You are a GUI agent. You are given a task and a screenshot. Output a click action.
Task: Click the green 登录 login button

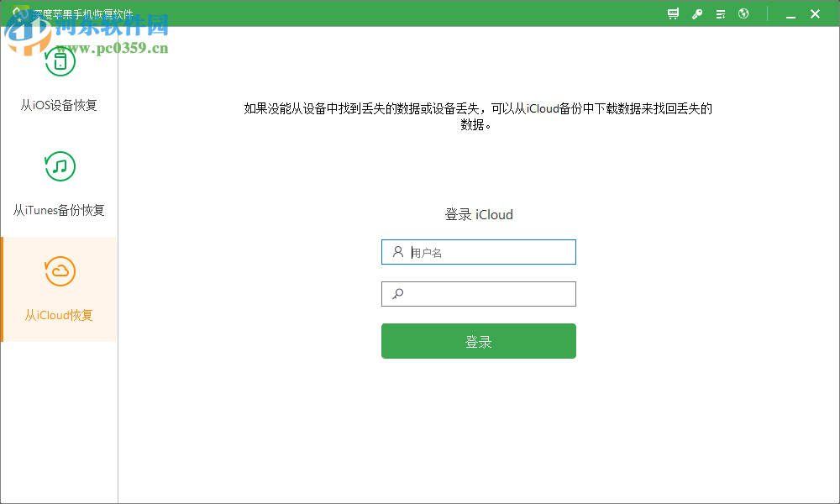tap(478, 340)
